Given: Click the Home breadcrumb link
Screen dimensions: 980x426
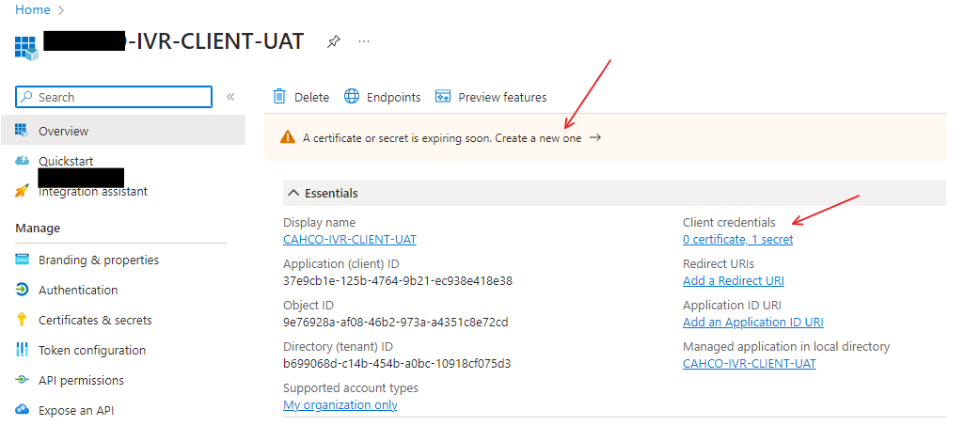Looking at the screenshot, I should pos(32,10).
